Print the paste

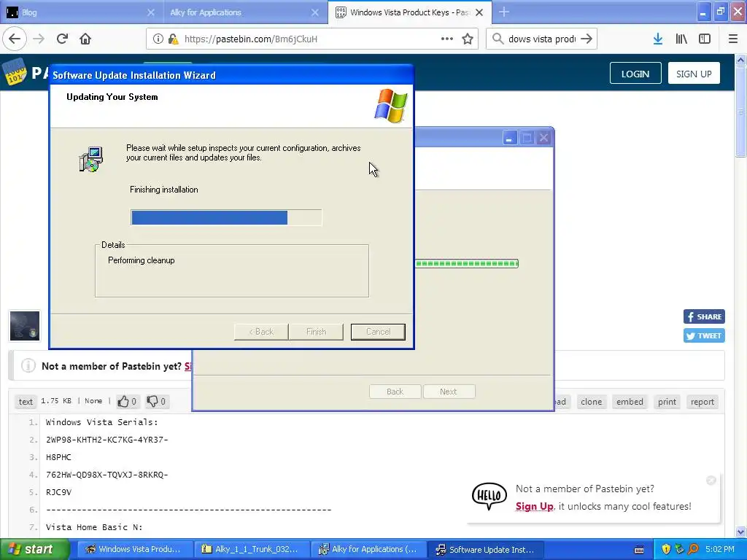667,402
